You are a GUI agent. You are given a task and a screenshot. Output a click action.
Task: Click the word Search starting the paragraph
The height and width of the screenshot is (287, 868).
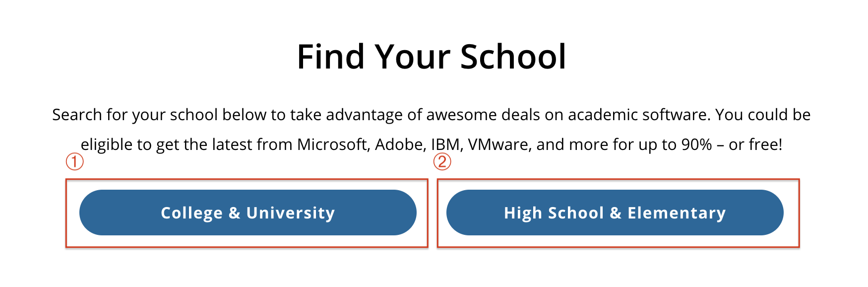pos(77,115)
